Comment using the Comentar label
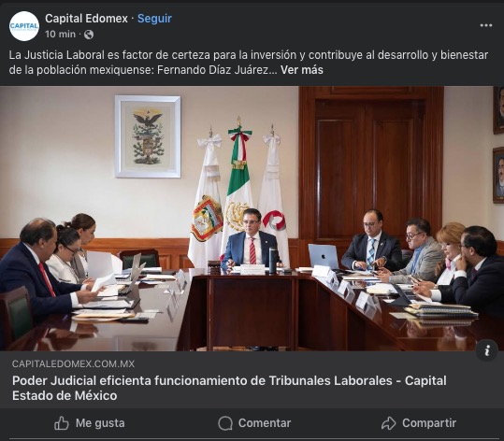The height and width of the screenshot is (441, 504). [265, 423]
